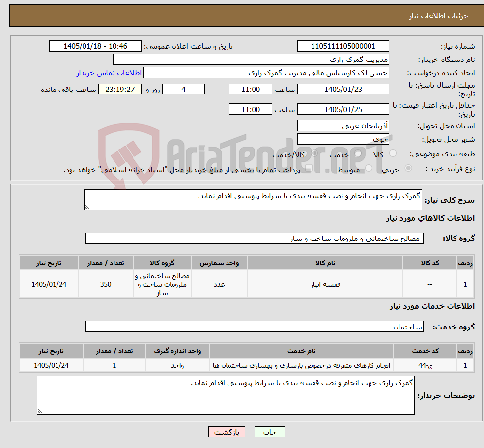Click the quantity cell 350
The height and width of the screenshot is (448, 484).
(106, 284)
